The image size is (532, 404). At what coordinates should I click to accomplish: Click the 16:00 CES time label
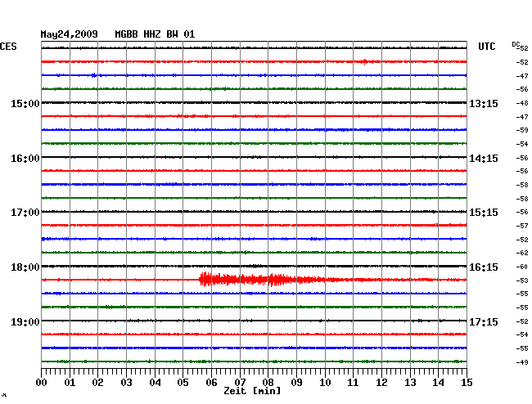click(x=25, y=159)
